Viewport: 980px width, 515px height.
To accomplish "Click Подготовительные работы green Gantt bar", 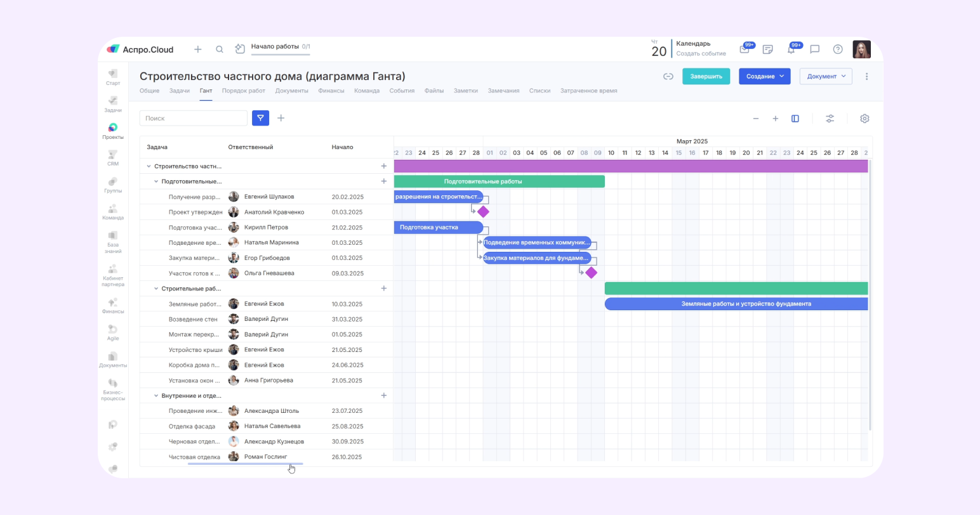I will (x=500, y=181).
